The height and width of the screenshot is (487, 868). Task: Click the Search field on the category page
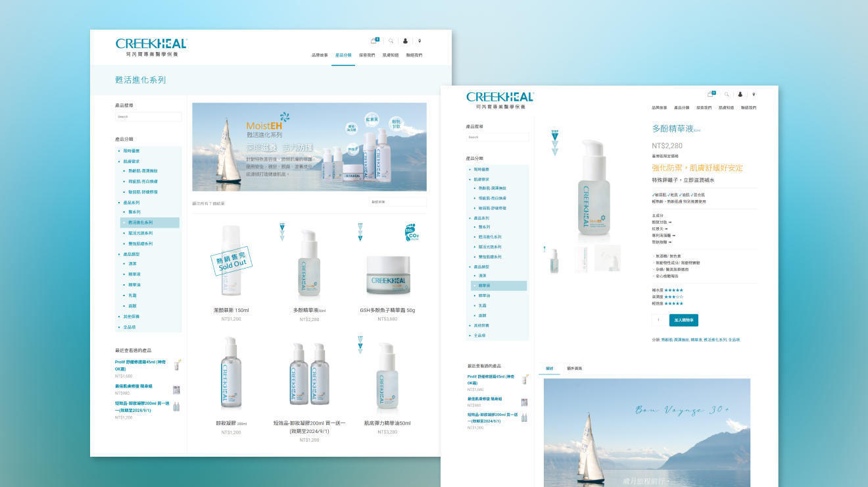(149, 116)
